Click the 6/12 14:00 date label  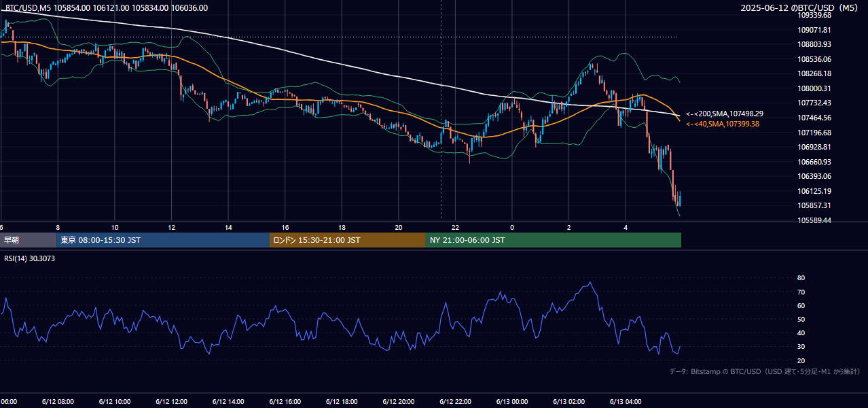(228, 401)
